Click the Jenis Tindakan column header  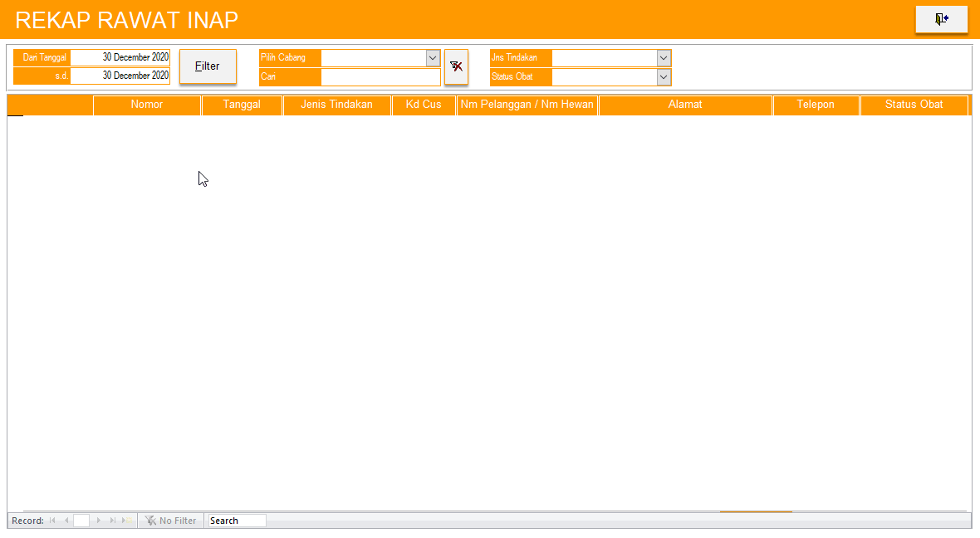click(x=336, y=105)
